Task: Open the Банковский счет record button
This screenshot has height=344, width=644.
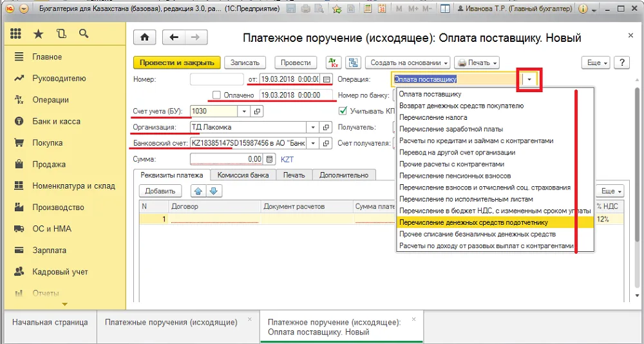Action: coord(327,143)
